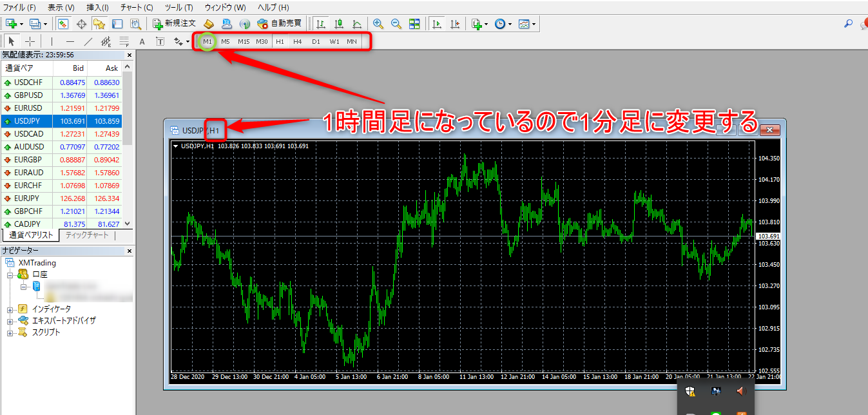
Task: Open the チャート (C) menu
Action: pos(136,7)
